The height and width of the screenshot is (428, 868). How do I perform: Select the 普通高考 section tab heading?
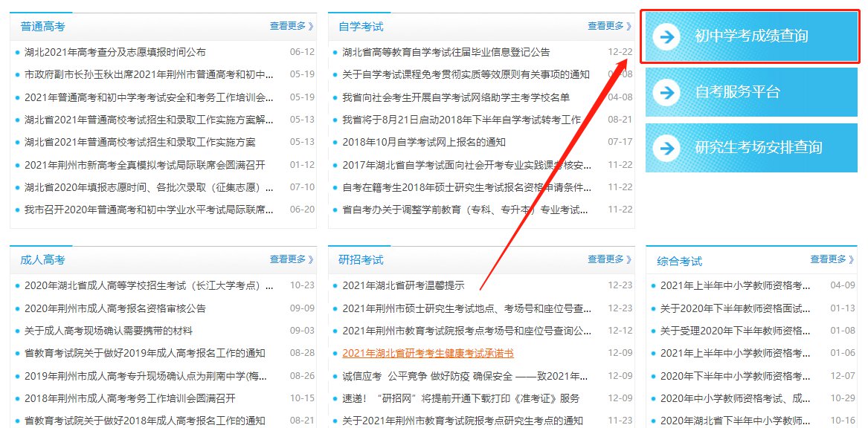tap(42, 27)
